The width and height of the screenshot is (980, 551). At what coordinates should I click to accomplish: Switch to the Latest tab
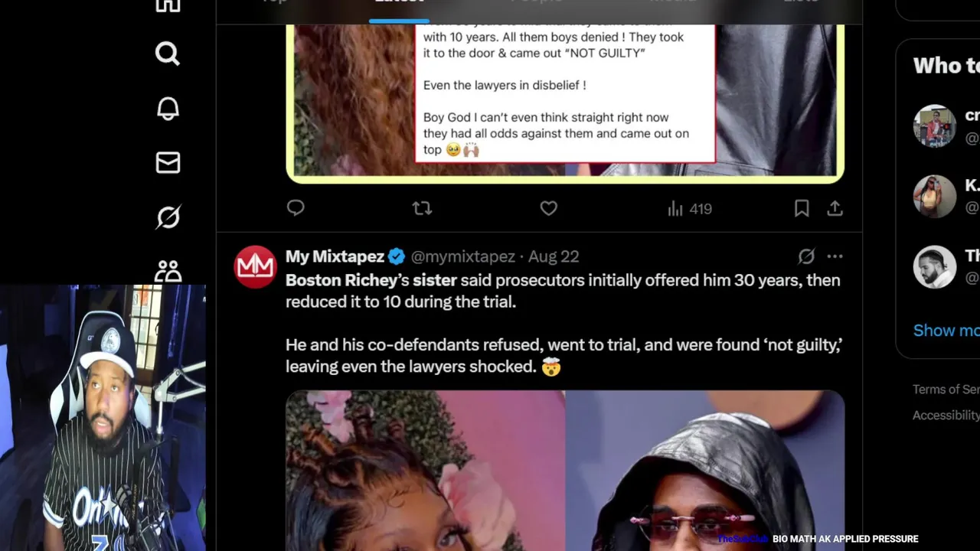click(399, 2)
